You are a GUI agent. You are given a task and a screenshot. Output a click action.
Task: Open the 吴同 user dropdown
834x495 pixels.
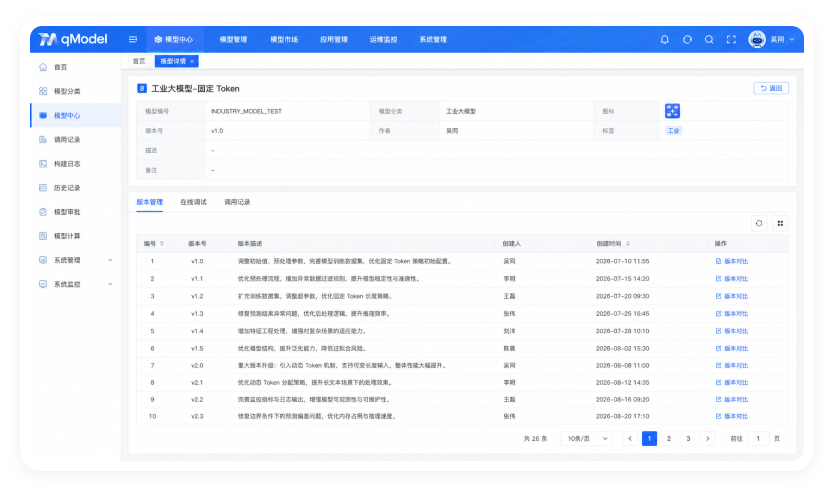pos(782,39)
